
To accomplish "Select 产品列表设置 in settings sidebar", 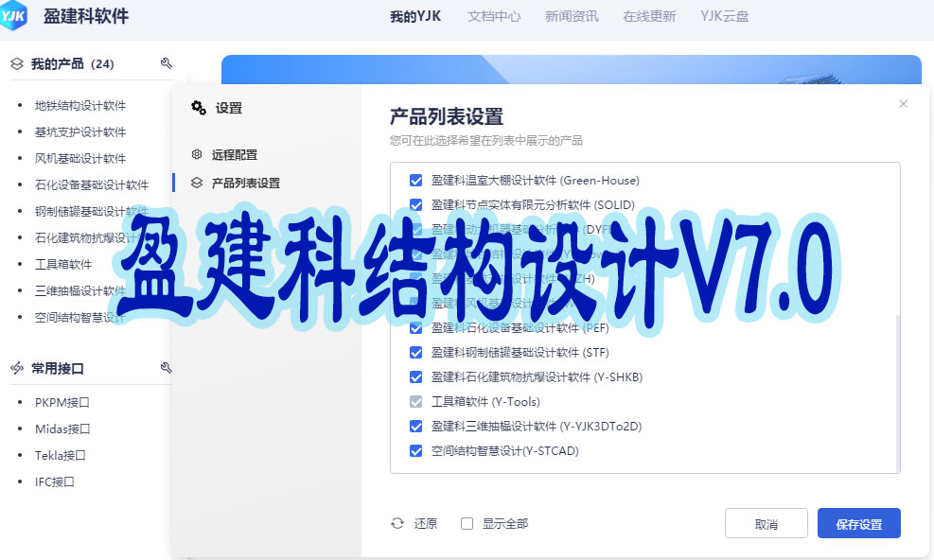I will point(245,183).
